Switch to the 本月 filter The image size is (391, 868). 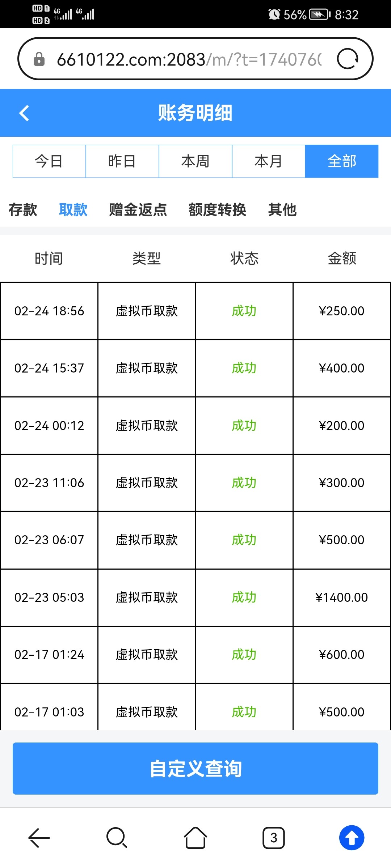coord(269,161)
